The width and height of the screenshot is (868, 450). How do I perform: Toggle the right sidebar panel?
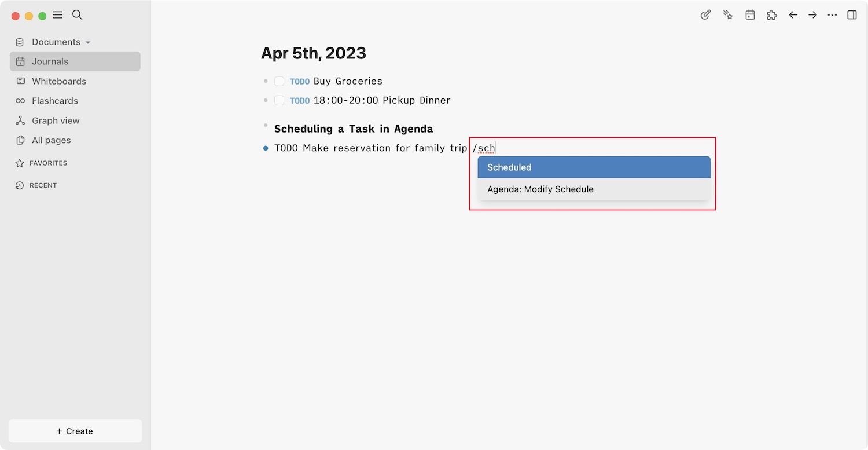pos(852,15)
